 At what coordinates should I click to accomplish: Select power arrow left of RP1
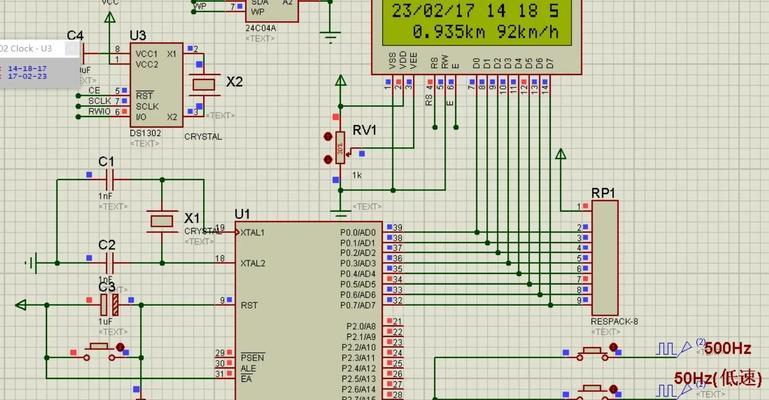(x=561, y=154)
